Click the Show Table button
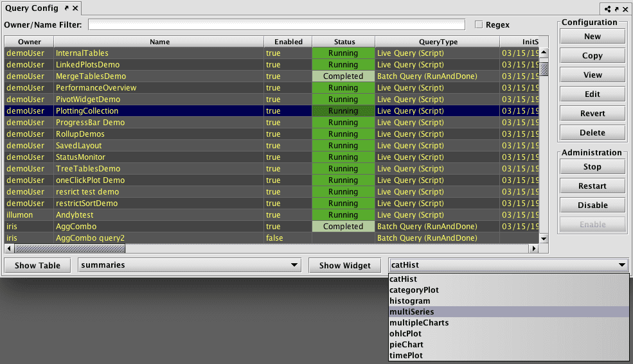Image resolution: width=633 pixels, height=364 pixels. (37, 265)
